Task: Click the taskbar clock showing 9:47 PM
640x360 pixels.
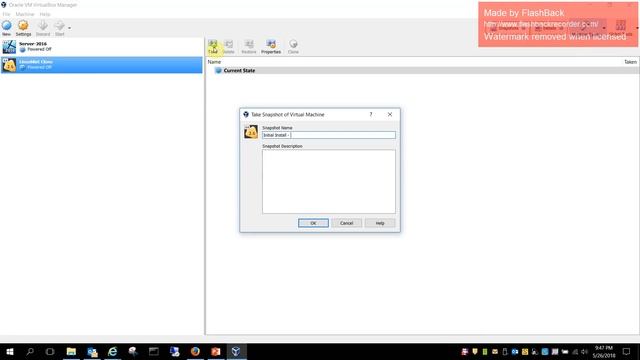Action: point(604,352)
